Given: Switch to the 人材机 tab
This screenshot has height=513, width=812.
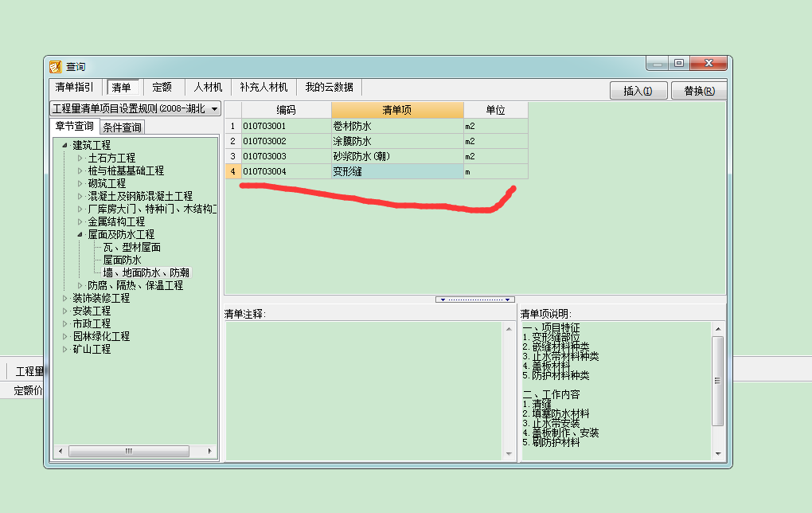Looking at the screenshot, I should pyautogui.click(x=209, y=87).
